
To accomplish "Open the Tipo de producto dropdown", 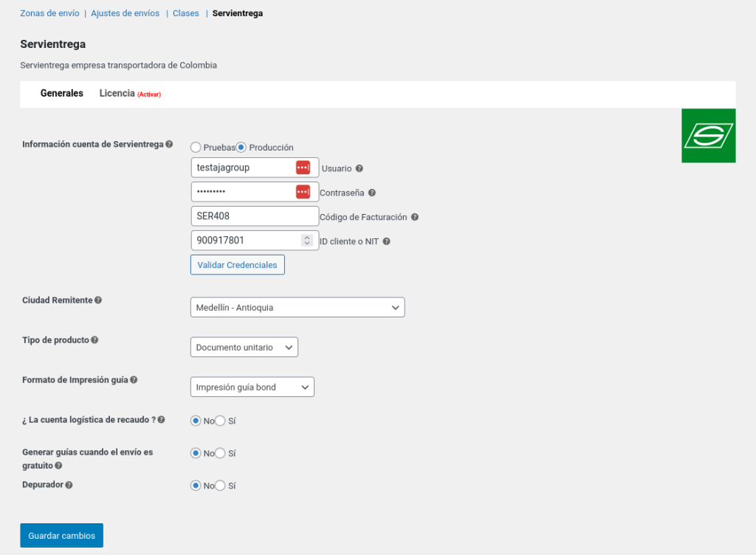I will coord(244,348).
